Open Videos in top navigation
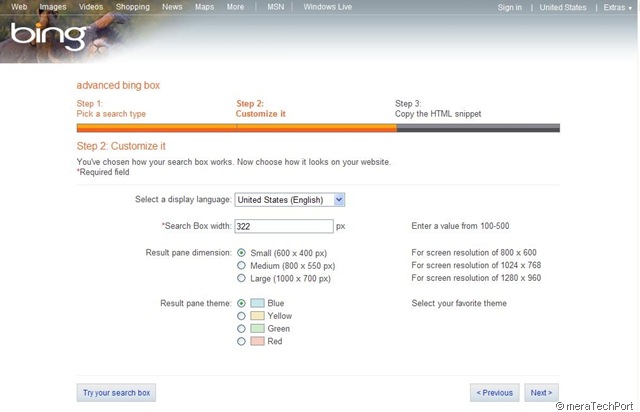 coord(91,7)
